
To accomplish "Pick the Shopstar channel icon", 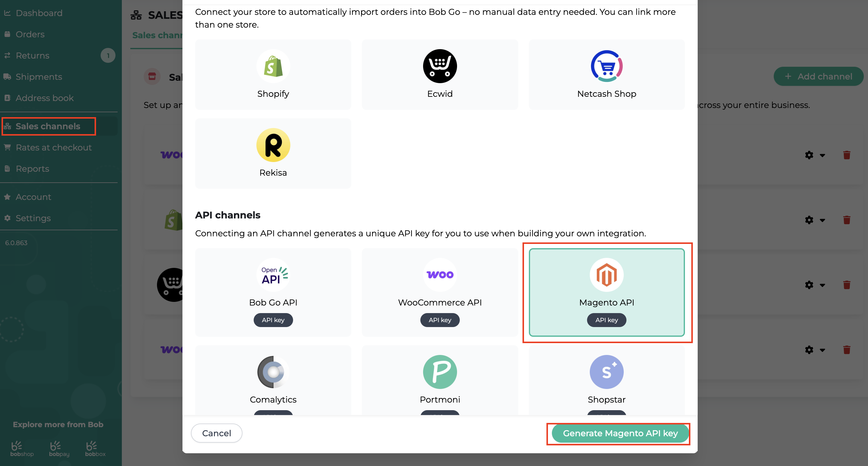I will point(606,372).
